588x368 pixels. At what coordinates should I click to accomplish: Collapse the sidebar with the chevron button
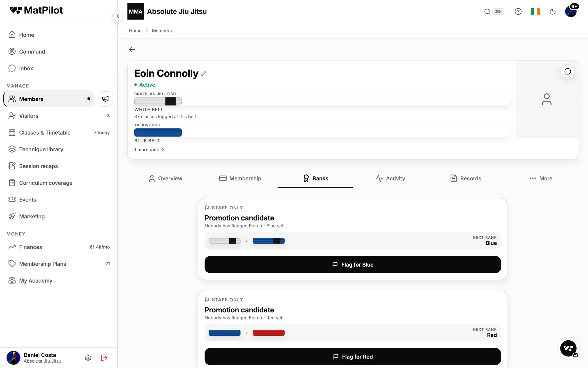(x=118, y=16)
